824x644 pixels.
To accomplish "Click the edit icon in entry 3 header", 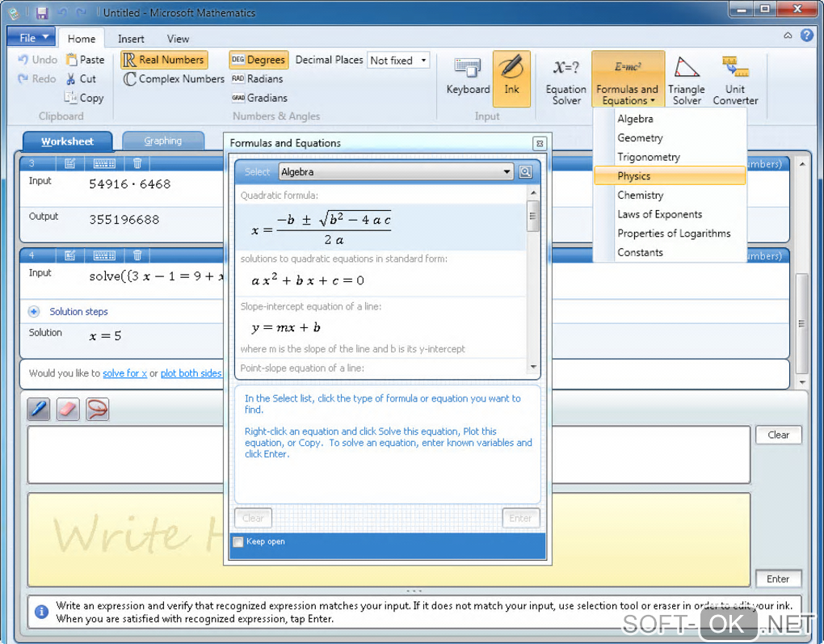I will [x=70, y=163].
